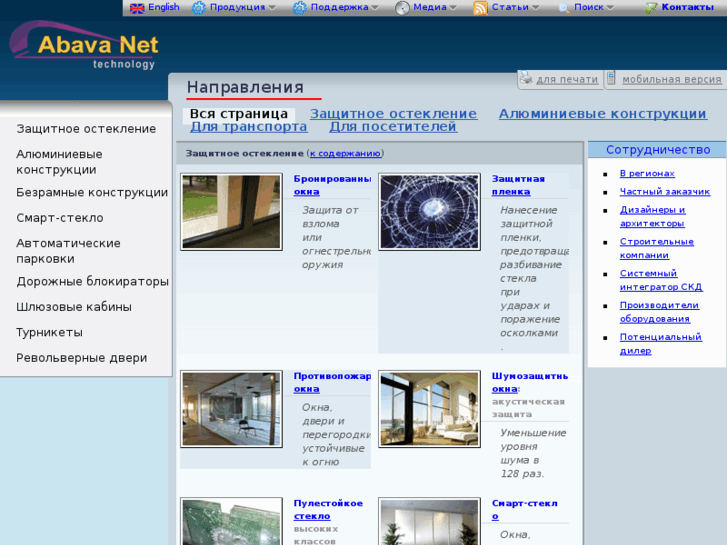This screenshot has width=727, height=545.
Task: Switch to the Защитное остекление tab
Action: 393,114
